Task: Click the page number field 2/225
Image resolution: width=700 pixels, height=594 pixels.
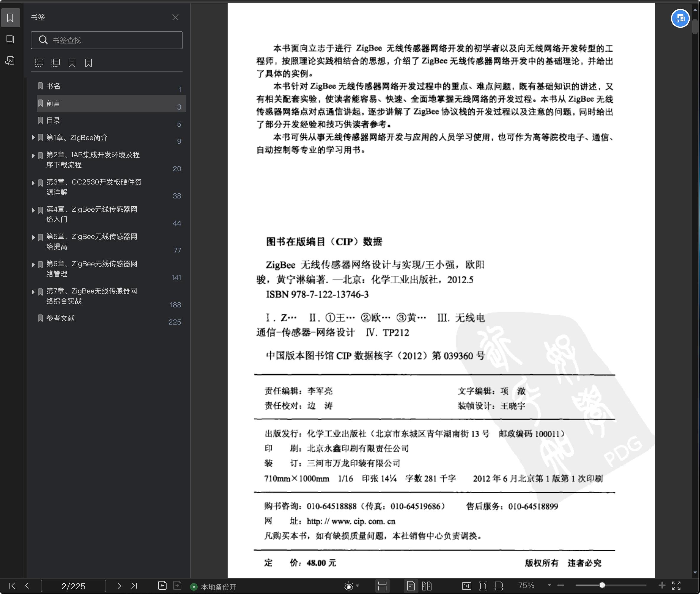Action: 73,586
